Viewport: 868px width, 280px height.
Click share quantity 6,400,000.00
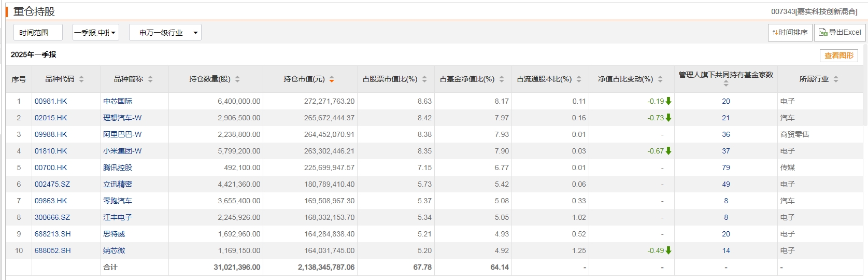pos(239,101)
